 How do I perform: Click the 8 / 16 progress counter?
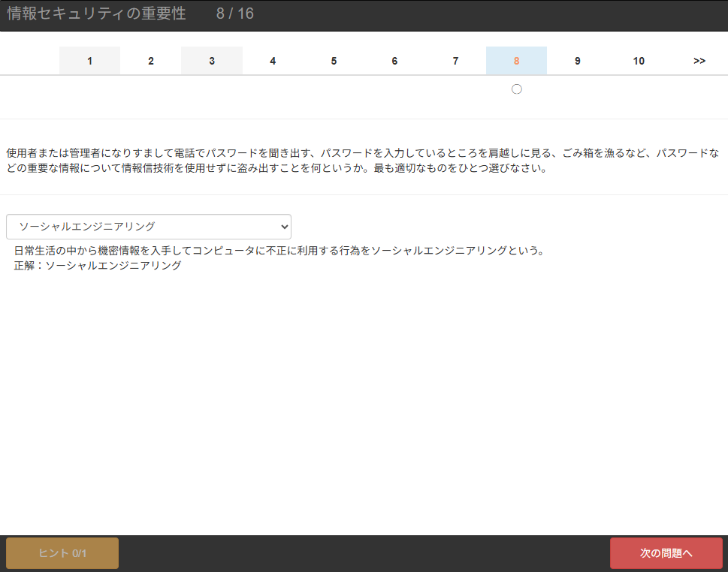click(x=234, y=14)
